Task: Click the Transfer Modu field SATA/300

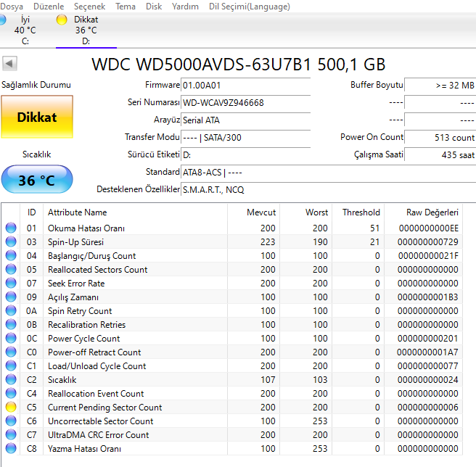Action: click(x=245, y=138)
